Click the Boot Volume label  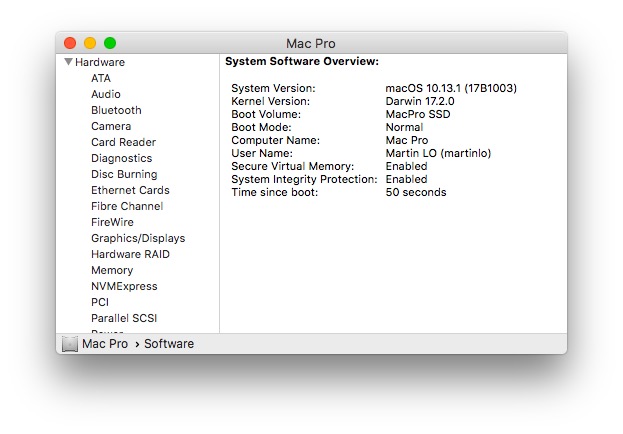tap(266, 114)
